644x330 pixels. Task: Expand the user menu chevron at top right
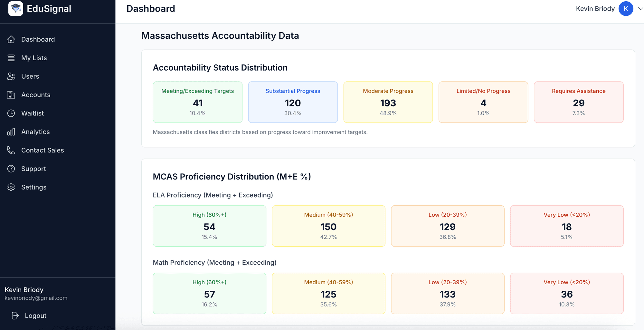(x=640, y=9)
